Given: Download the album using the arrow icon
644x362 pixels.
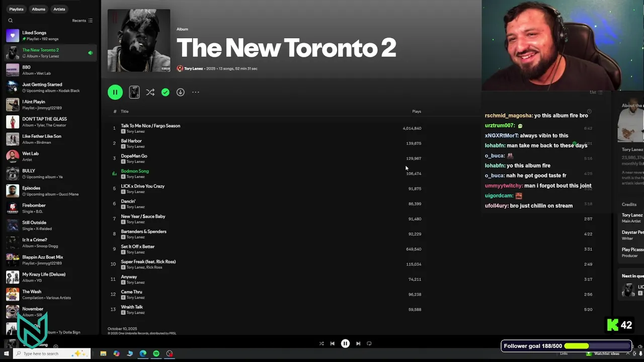Looking at the screenshot, I should point(180,92).
